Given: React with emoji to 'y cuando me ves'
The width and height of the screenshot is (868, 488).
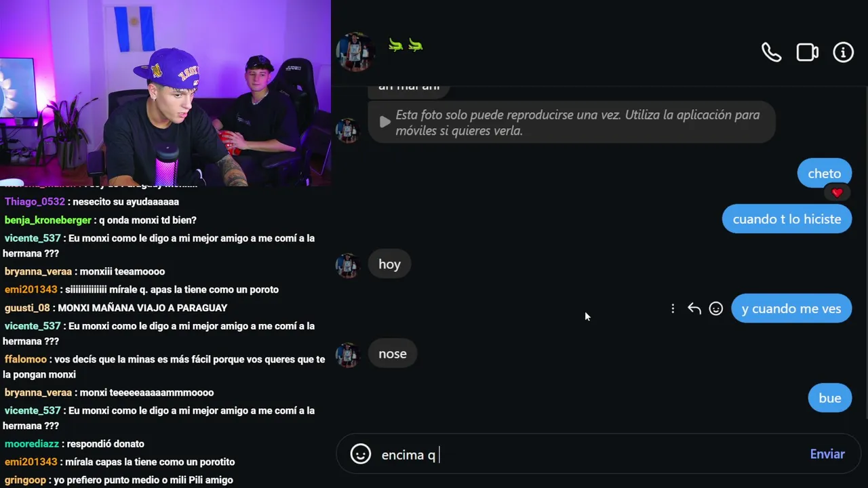Looking at the screenshot, I should pyautogui.click(x=715, y=308).
